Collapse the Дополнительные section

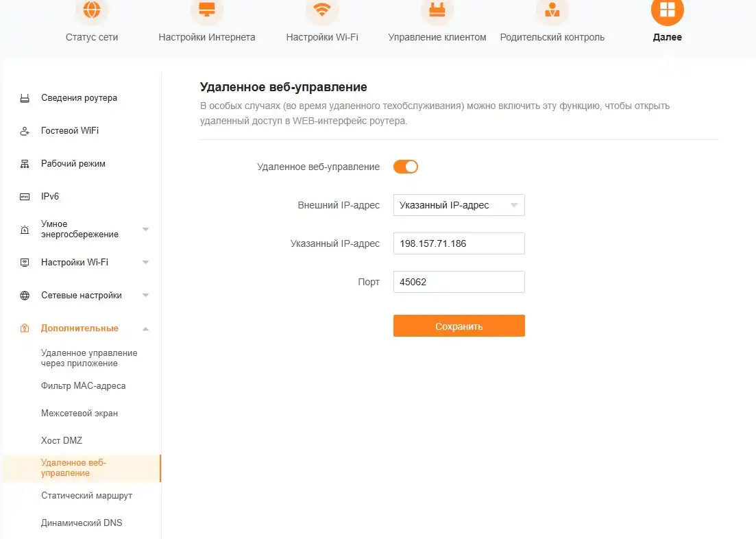click(145, 328)
